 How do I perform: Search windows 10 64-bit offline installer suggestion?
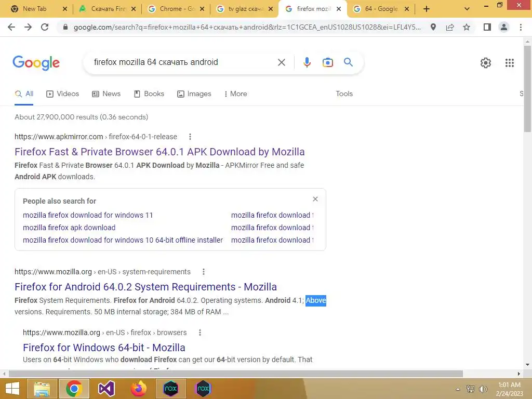[123, 240]
